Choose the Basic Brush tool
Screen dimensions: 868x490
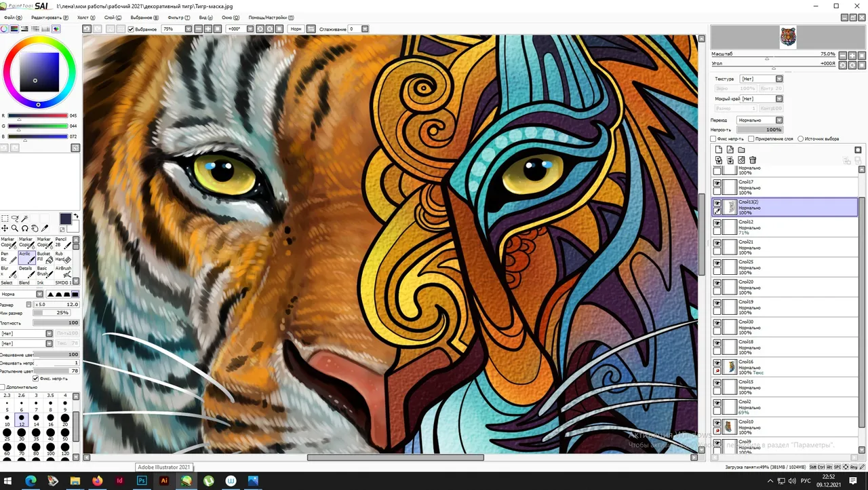tap(45, 272)
